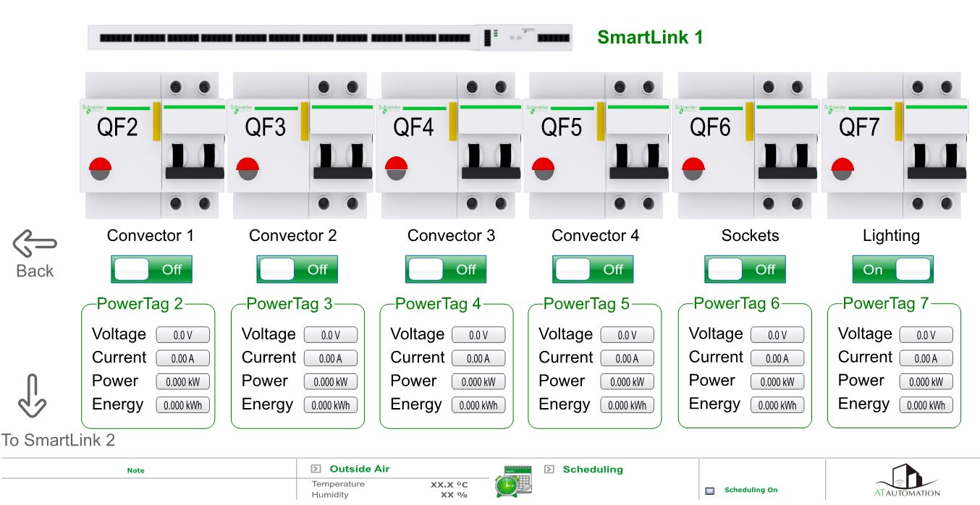Check the Scheduling On box
Viewport: 980px width, 505px height.
click(x=710, y=491)
